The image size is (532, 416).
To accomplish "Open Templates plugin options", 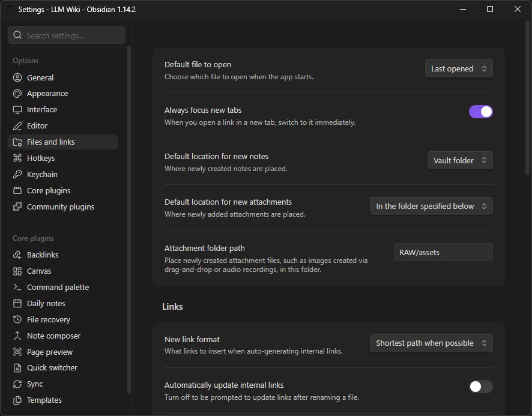I will [x=63, y=400].
